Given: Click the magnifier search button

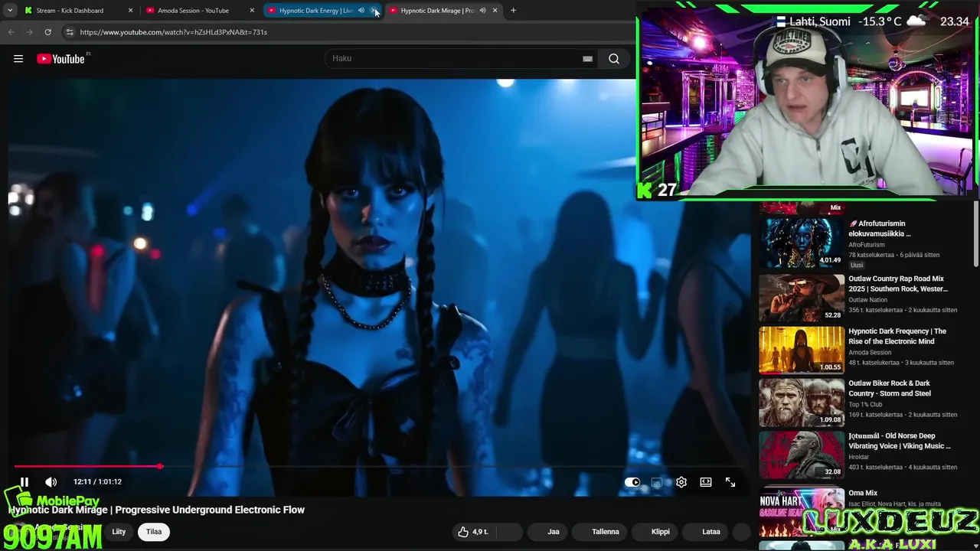Looking at the screenshot, I should click(614, 59).
